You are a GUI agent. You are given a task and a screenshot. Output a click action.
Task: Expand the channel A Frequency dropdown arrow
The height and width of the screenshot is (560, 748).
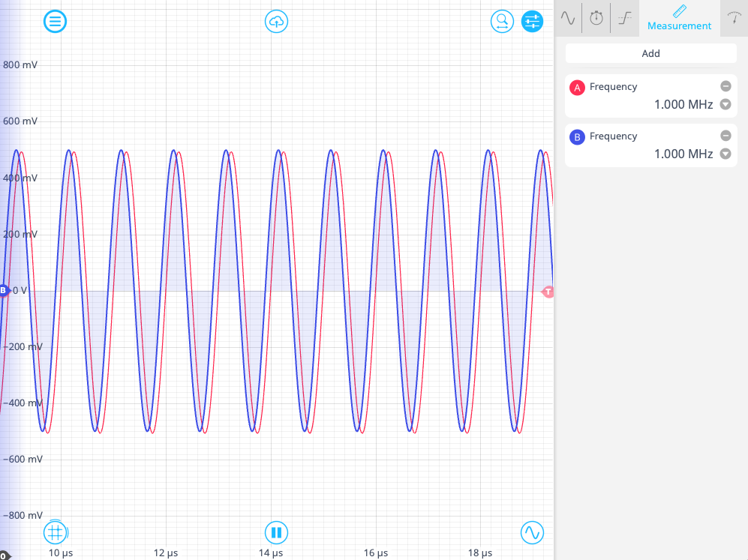coord(725,104)
